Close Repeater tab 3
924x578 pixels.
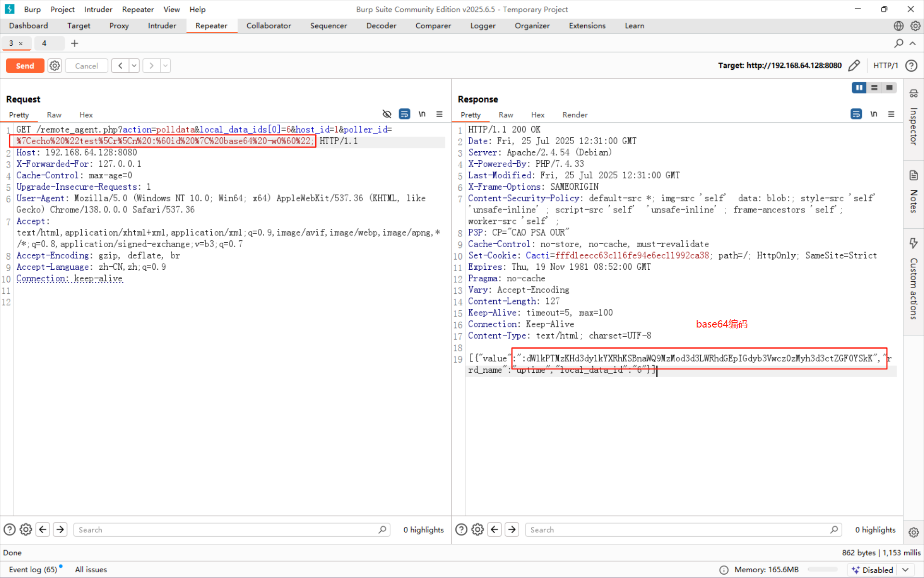click(x=21, y=43)
